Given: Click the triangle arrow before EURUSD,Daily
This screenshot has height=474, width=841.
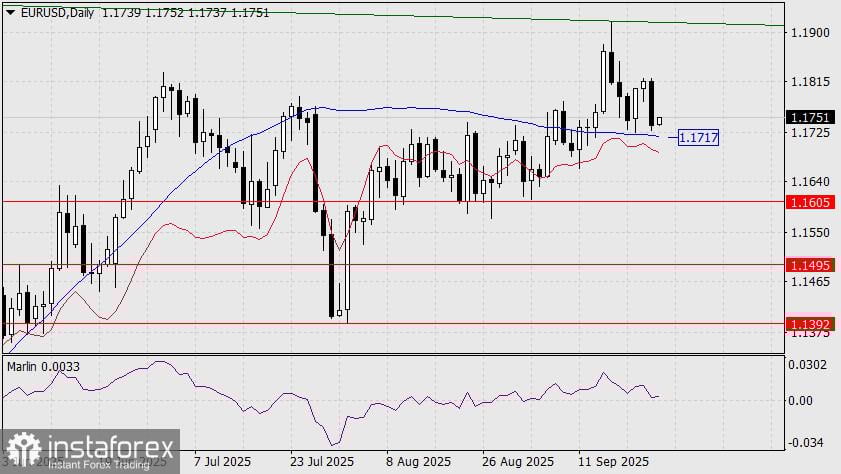Looking at the screenshot, I should (x=11, y=13).
